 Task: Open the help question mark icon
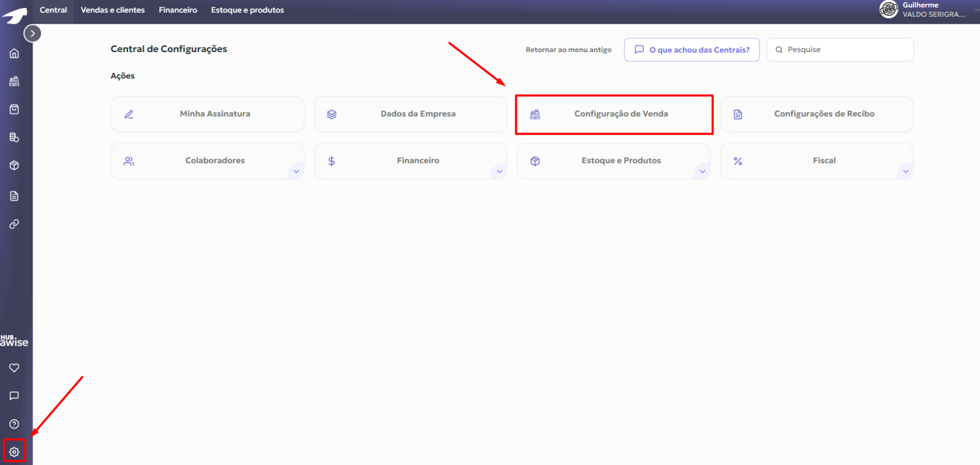14,424
